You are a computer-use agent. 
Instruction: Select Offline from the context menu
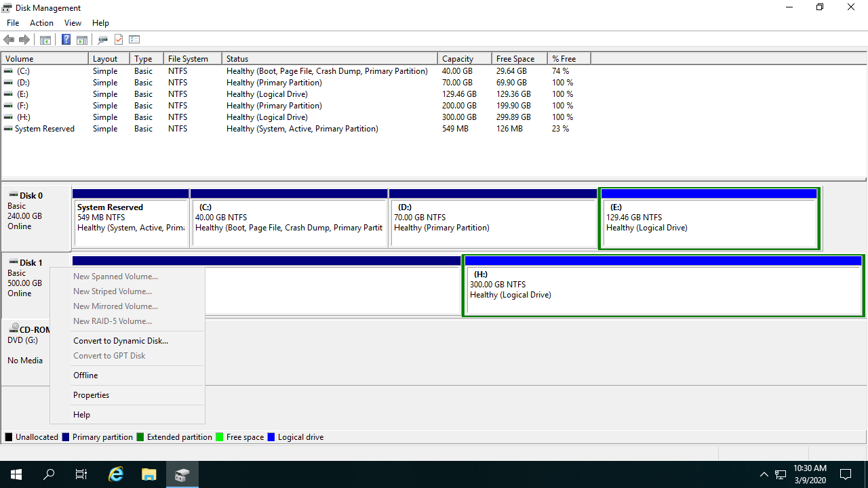pyautogui.click(x=85, y=375)
